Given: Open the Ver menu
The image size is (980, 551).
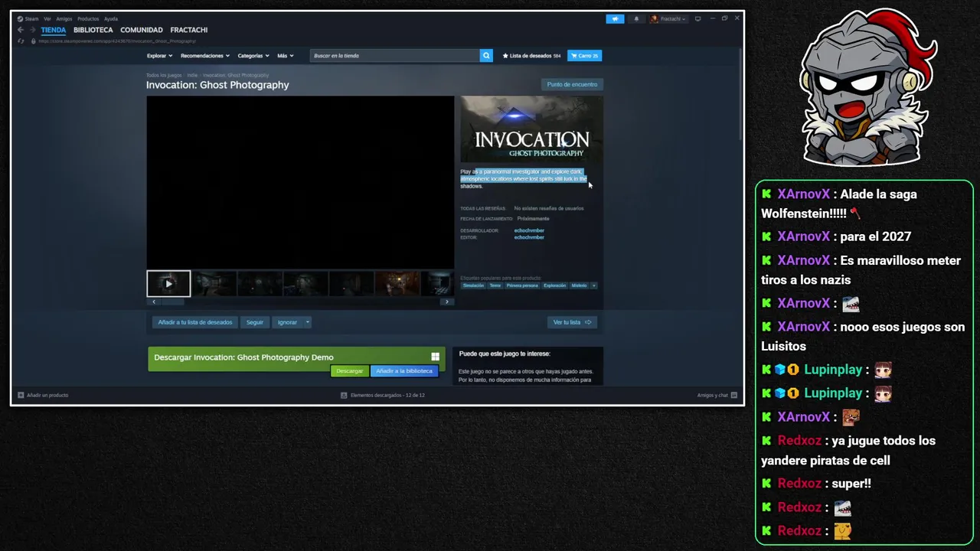Looking at the screenshot, I should coord(47,18).
